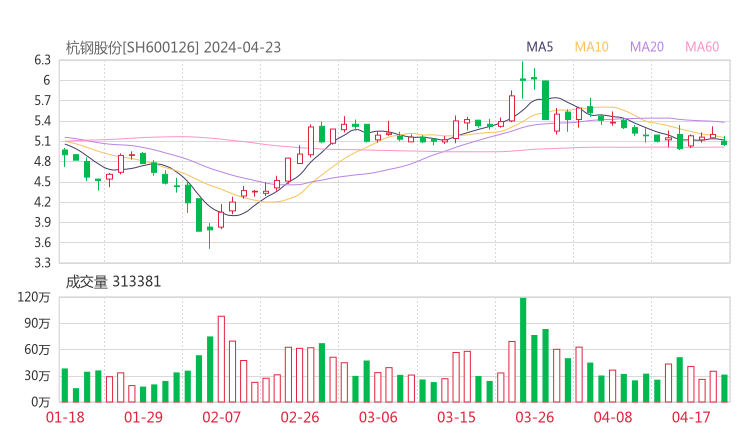Viewport: 740px width, 440px height.
Task: Click the tallest red volume bar at 02-07
Action: [x=221, y=359]
